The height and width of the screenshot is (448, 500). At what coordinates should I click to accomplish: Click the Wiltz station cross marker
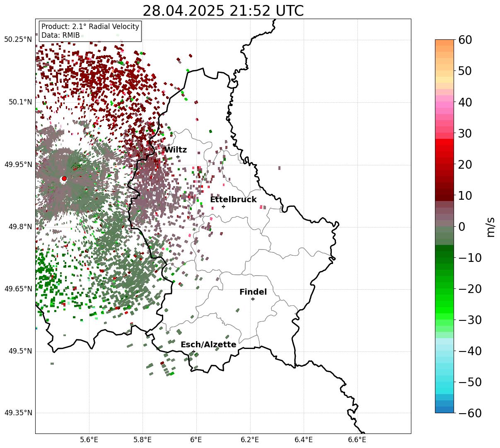click(x=178, y=157)
